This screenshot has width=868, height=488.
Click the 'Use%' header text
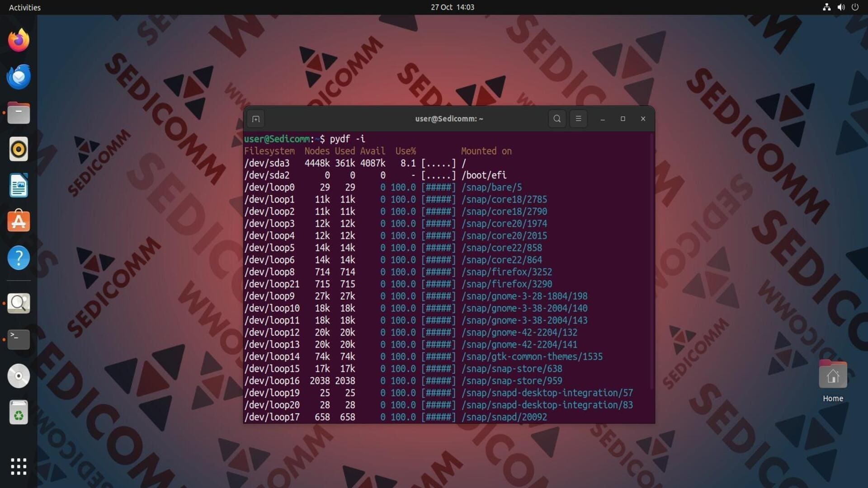click(406, 151)
